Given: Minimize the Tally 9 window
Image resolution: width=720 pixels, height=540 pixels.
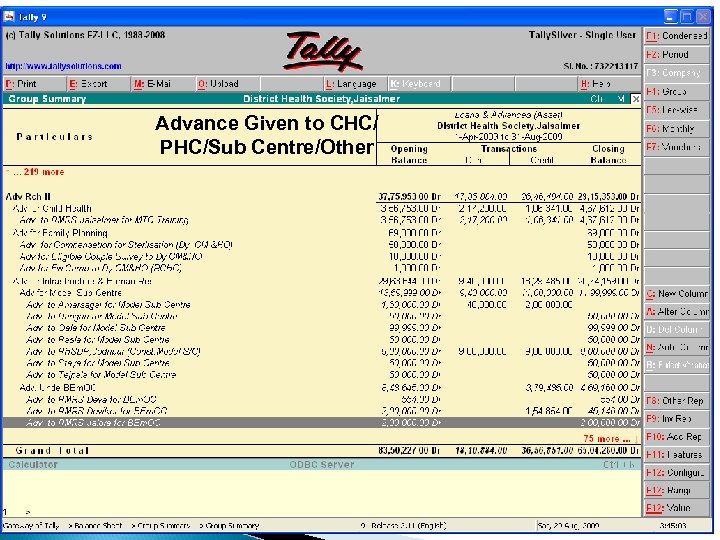Looking at the screenshot, I should (x=671, y=17).
